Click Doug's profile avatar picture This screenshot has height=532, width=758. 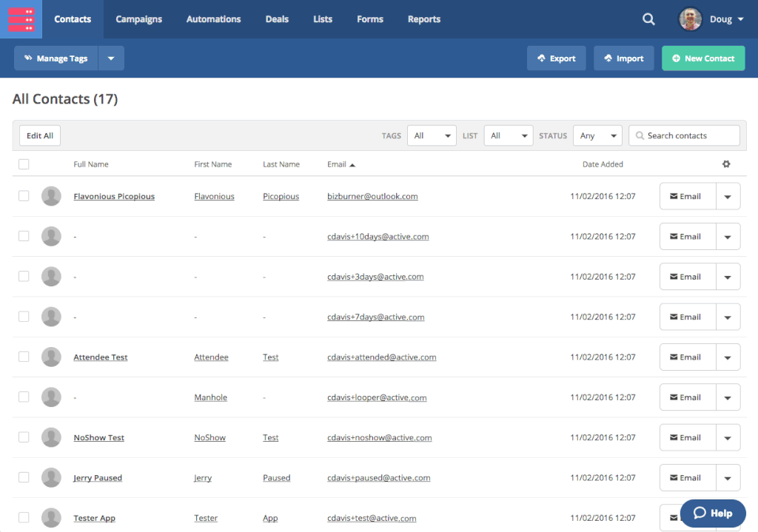[x=690, y=19]
